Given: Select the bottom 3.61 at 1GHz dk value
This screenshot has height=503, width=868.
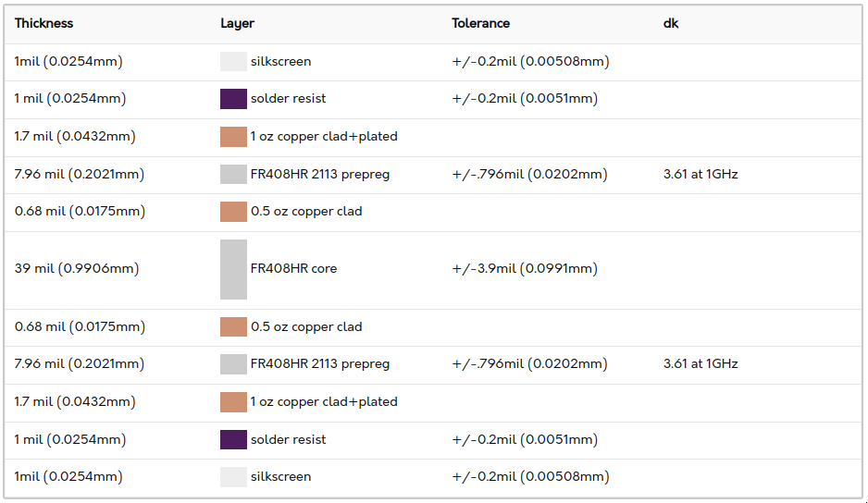Looking at the screenshot, I should (701, 364).
